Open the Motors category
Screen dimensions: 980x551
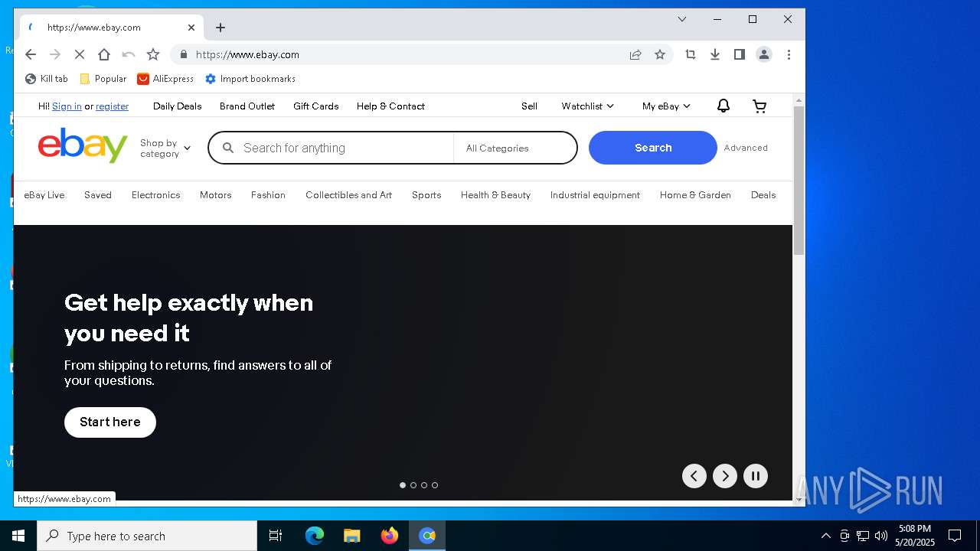click(216, 195)
